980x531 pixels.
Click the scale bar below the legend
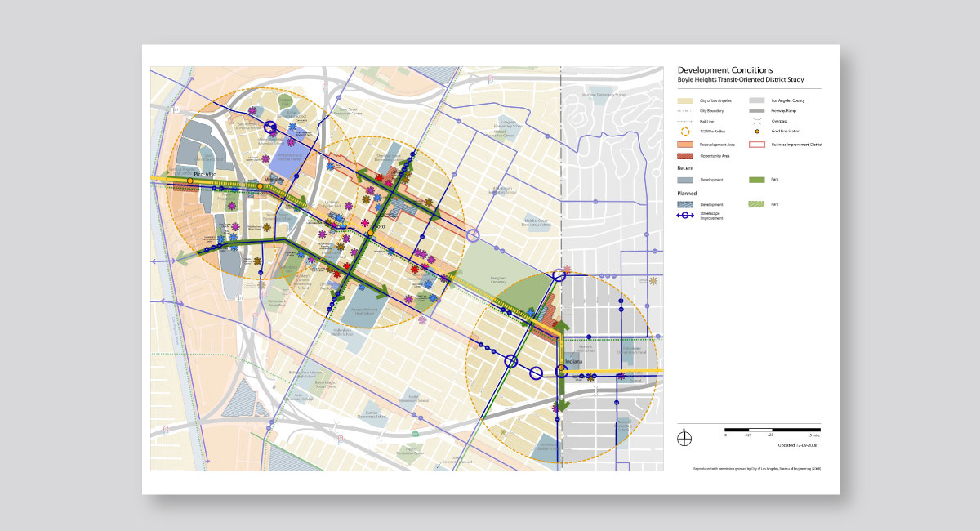[773, 430]
